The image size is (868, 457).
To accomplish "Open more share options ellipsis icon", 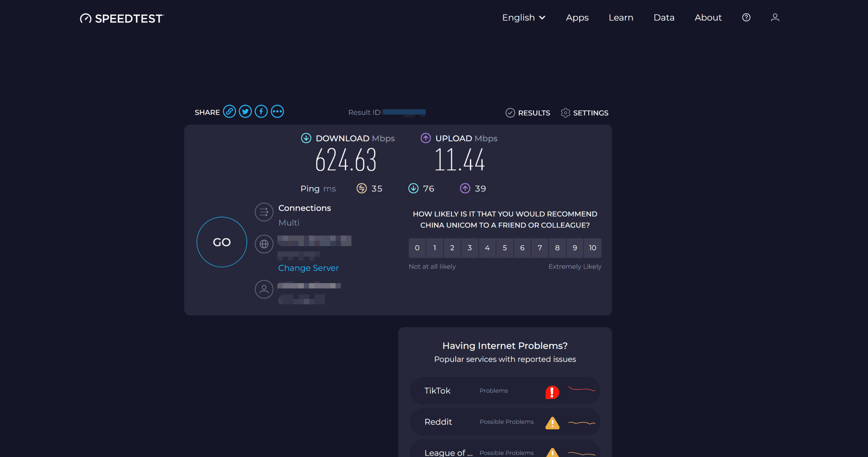I will (277, 112).
